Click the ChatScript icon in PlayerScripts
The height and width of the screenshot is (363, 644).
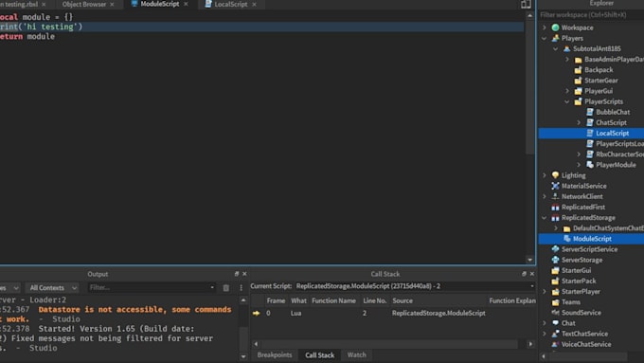tap(590, 122)
